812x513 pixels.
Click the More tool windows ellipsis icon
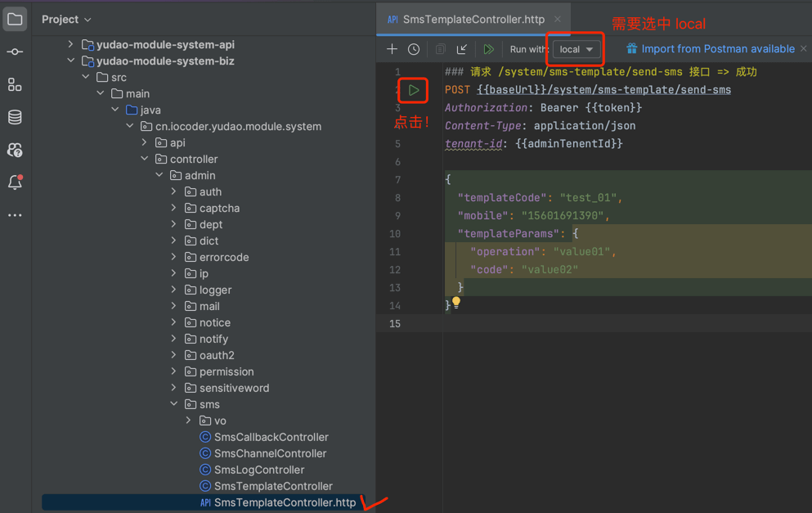tap(15, 215)
